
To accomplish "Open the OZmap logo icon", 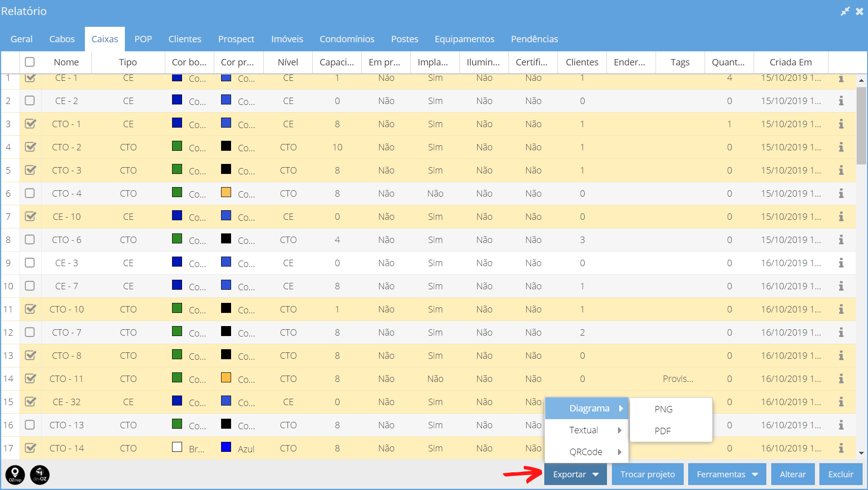I will pyautogui.click(x=15, y=475).
